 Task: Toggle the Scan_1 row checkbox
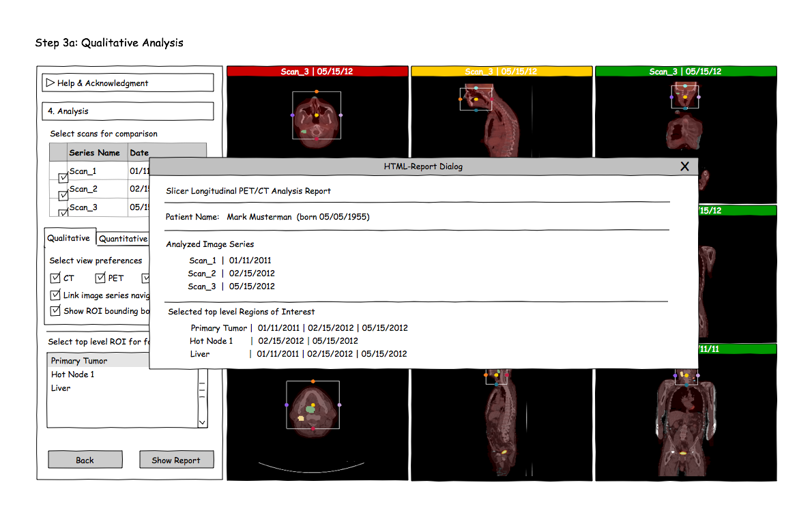pos(63,177)
